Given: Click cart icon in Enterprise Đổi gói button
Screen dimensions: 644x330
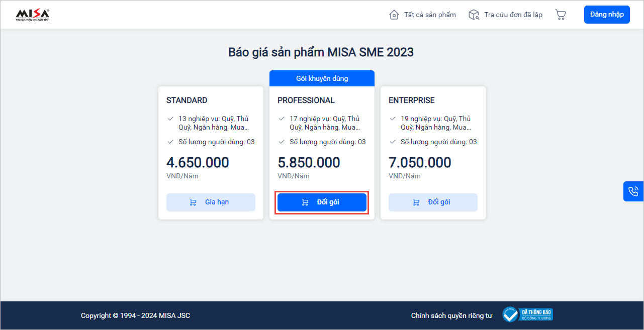Looking at the screenshot, I should tap(416, 202).
